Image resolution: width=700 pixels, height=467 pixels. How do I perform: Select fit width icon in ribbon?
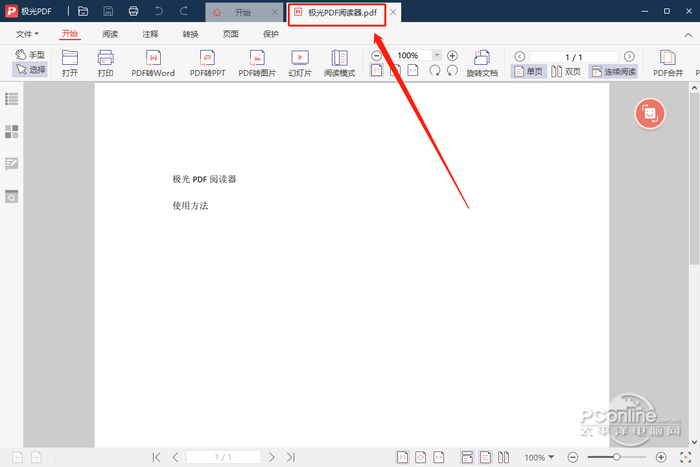point(413,71)
